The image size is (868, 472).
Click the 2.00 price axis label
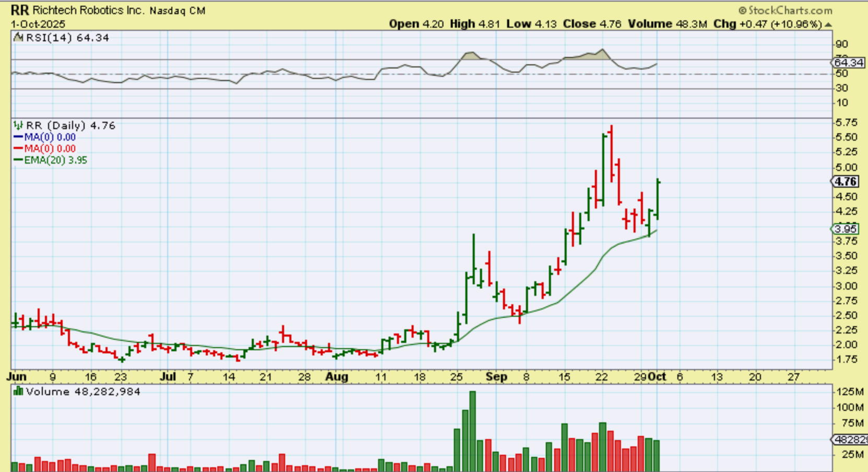(846, 345)
